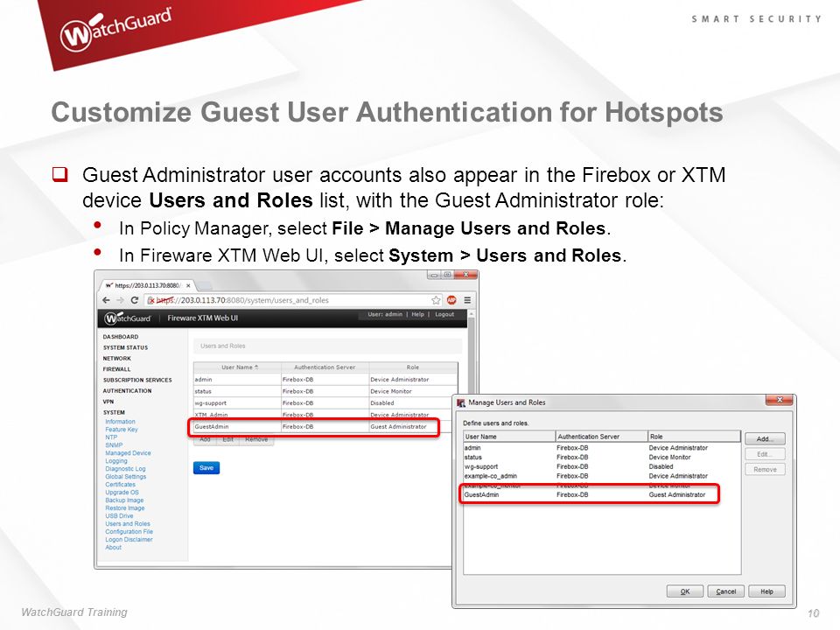The image size is (840, 630).
Task: Open the DASHBOARD menu in the sidebar
Action: (121, 337)
